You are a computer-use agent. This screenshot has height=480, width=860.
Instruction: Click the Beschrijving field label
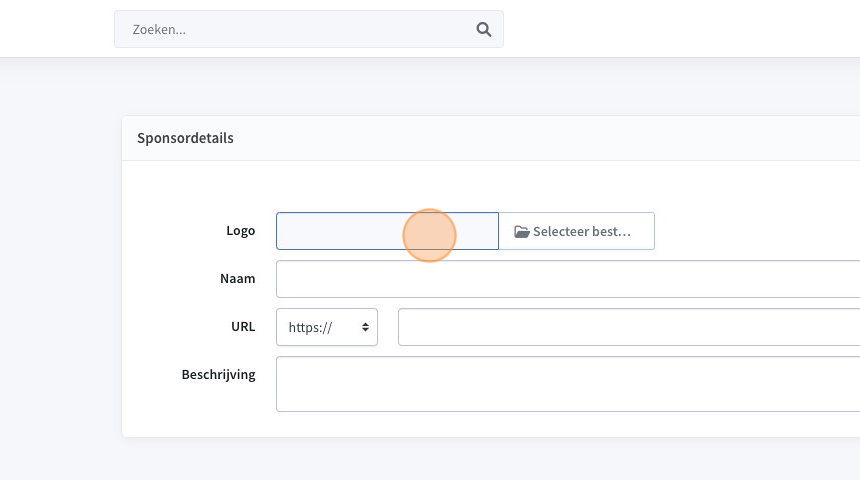point(218,375)
